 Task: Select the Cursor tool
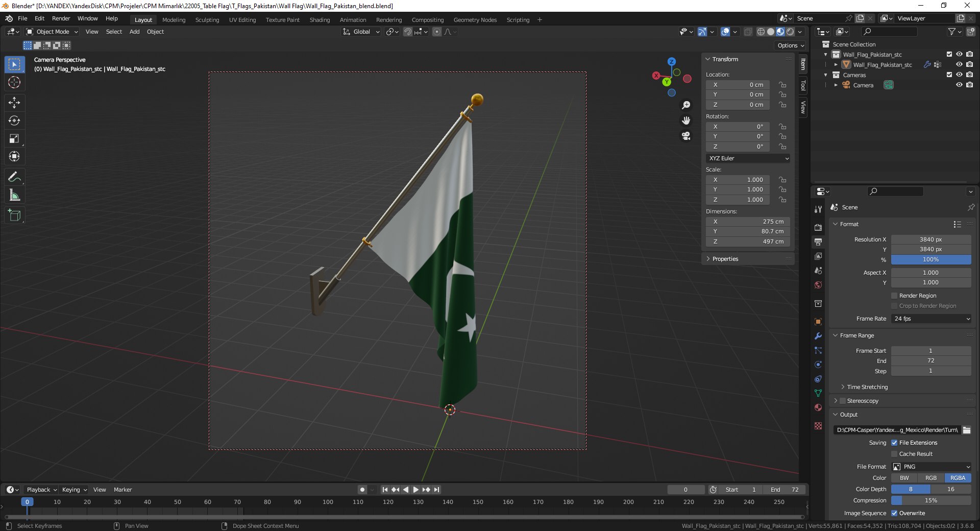point(14,82)
